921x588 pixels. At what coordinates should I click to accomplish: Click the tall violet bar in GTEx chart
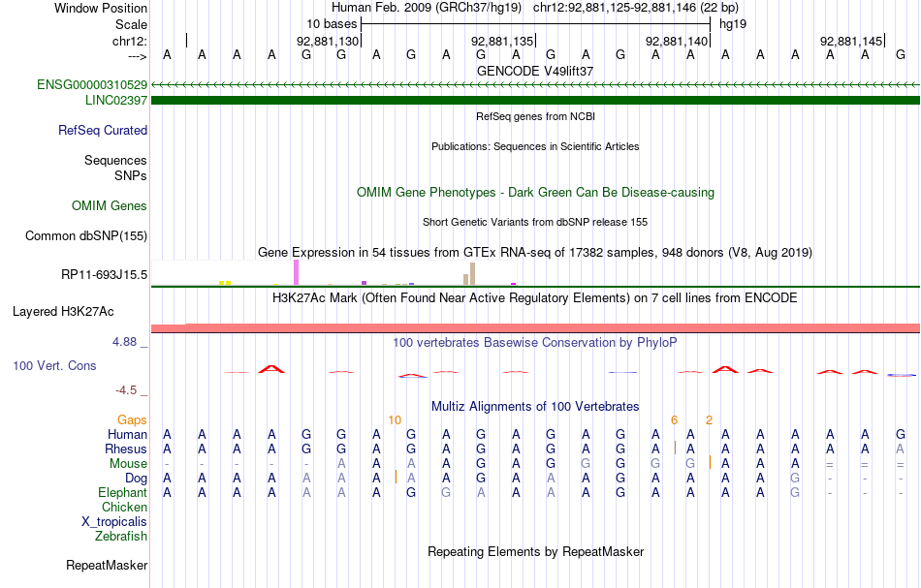pos(296,272)
